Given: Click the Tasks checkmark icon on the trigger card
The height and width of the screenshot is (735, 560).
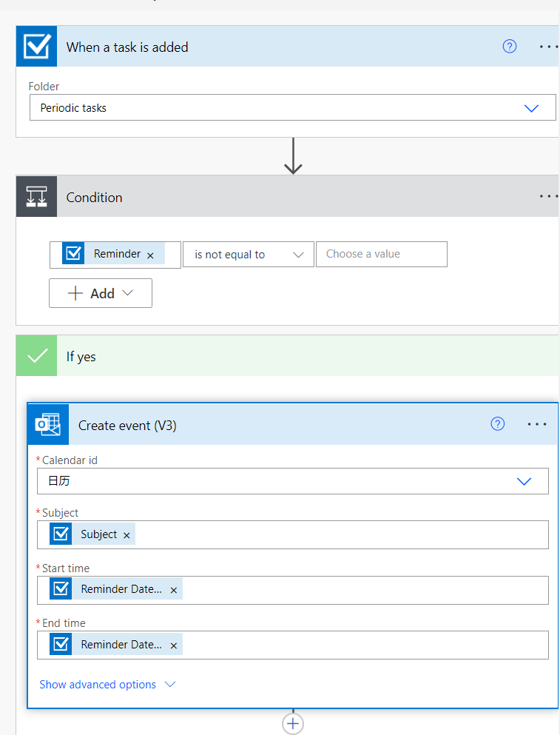Looking at the screenshot, I should click(36, 47).
